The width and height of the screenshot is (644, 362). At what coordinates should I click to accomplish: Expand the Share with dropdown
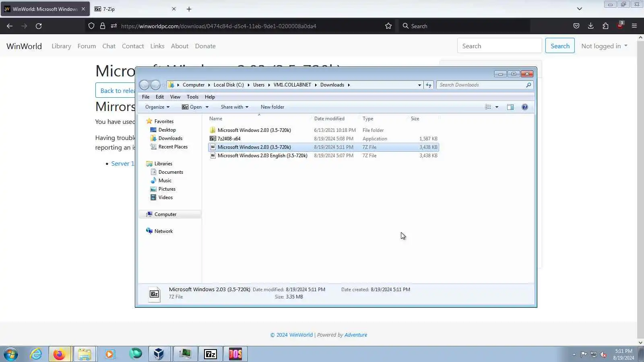pos(235,107)
